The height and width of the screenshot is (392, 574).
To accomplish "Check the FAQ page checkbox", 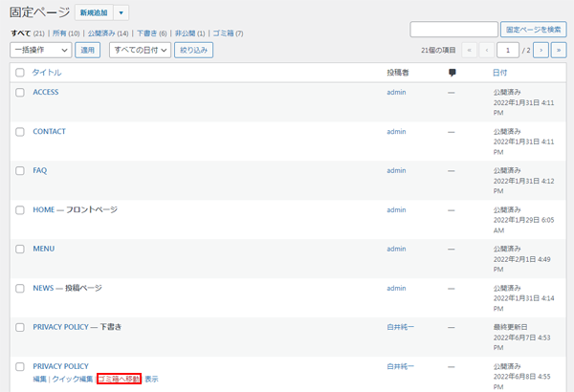I will click(x=20, y=170).
